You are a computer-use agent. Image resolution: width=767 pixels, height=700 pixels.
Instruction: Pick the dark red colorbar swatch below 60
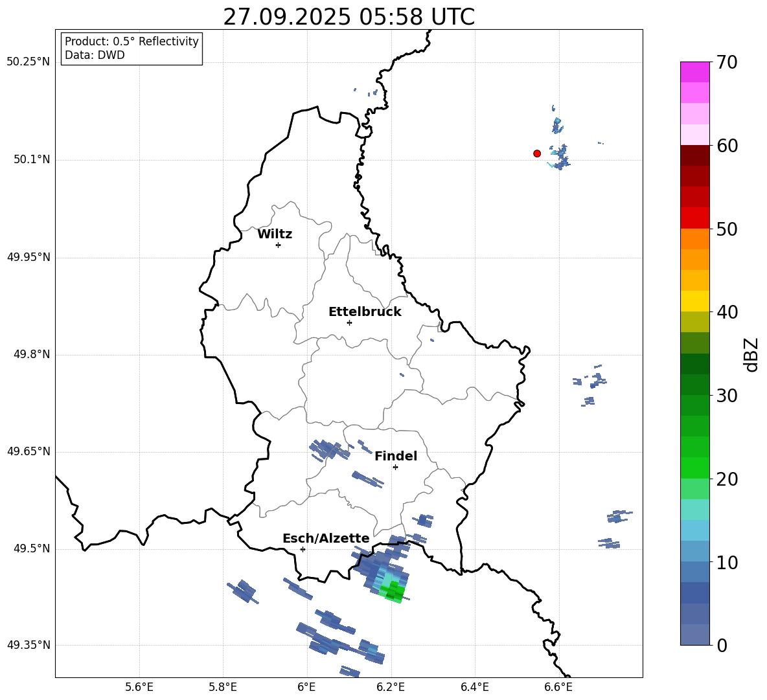pos(695,155)
